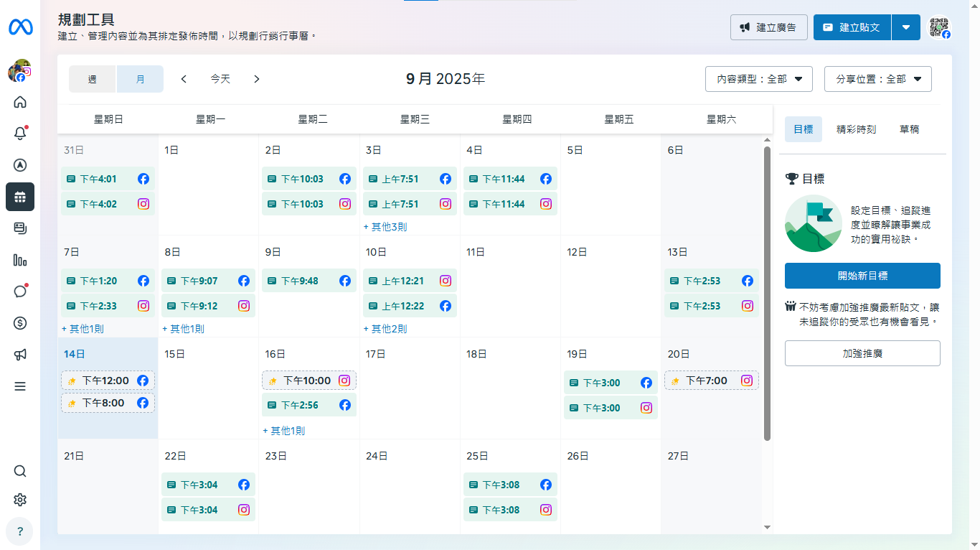Expand the 分享位置：全部 dropdown
The height and width of the screenshot is (550, 980).
[x=877, y=79]
